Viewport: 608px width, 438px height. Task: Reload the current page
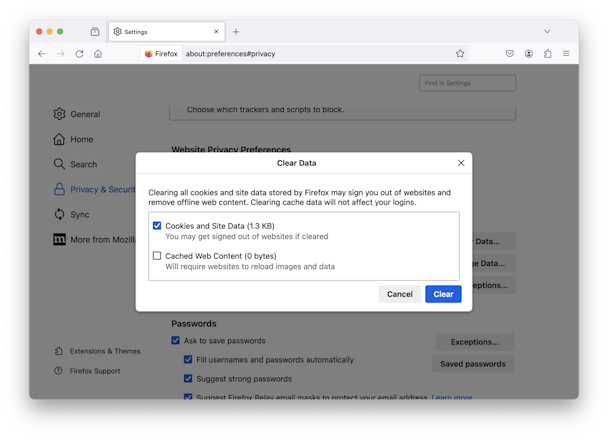point(79,54)
